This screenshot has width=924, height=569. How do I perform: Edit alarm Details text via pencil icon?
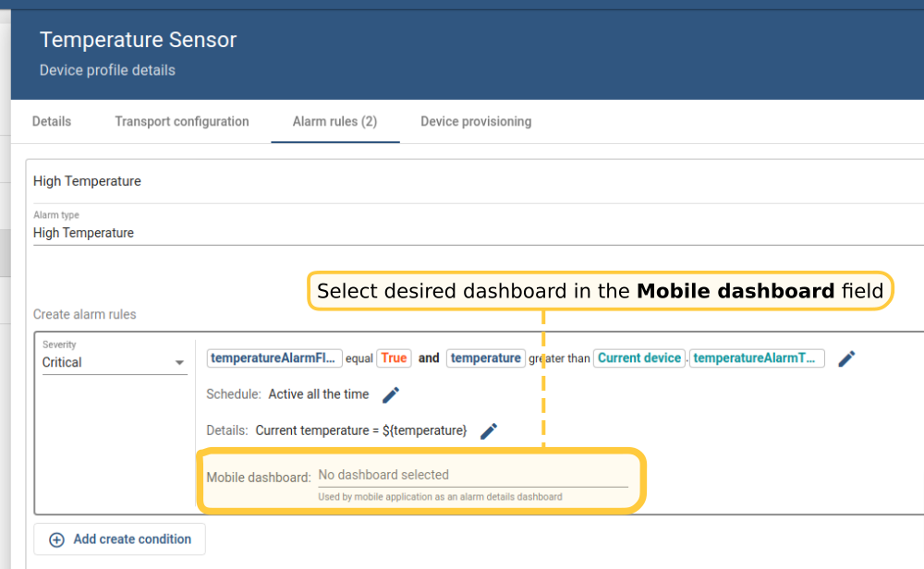pyautogui.click(x=489, y=430)
